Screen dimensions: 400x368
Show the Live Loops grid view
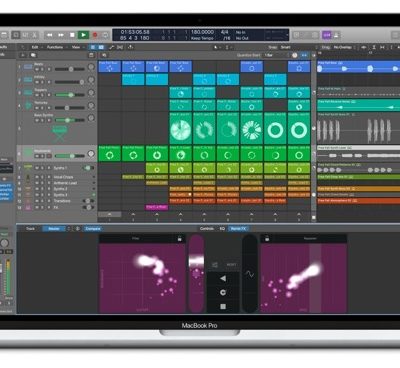pos(93,47)
